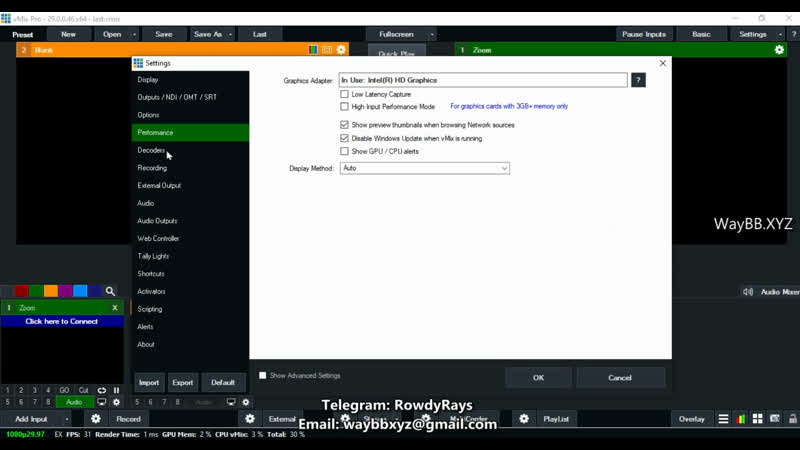Open the Record settings gear icon
The height and width of the screenshot is (450, 800).
[x=96, y=419]
